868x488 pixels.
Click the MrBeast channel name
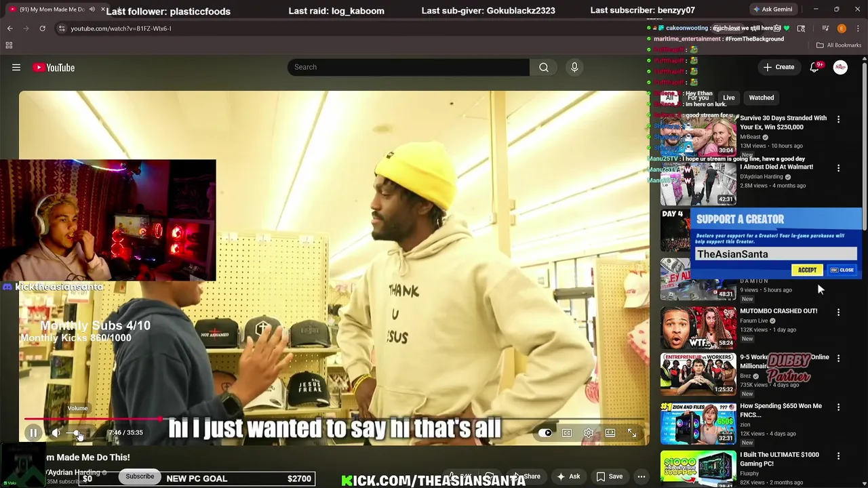(x=750, y=137)
